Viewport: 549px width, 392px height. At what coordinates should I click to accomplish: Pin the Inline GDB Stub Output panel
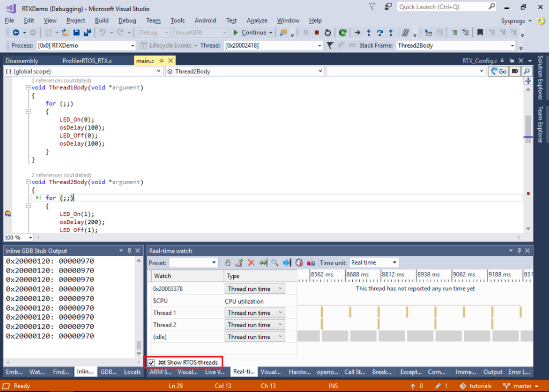(128, 250)
